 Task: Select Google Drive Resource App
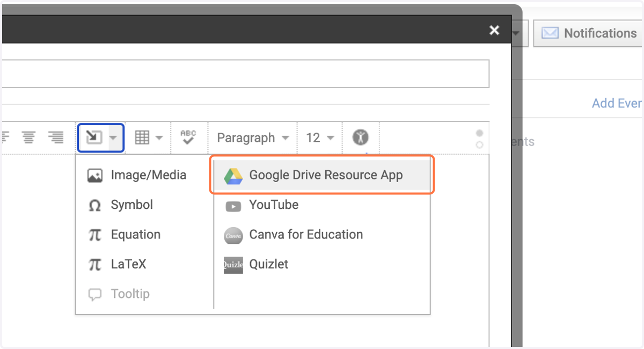321,175
